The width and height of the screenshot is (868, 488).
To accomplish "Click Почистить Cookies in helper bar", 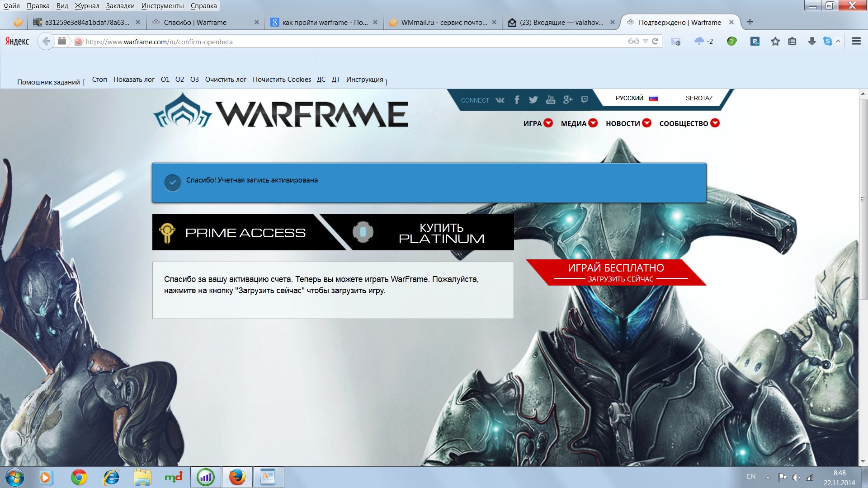I will (282, 80).
